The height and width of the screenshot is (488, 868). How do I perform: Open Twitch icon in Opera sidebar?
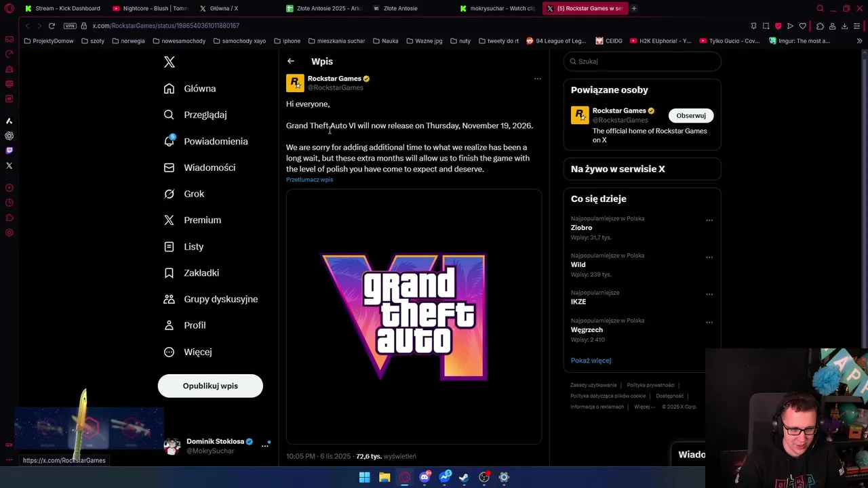click(x=9, y=150)
